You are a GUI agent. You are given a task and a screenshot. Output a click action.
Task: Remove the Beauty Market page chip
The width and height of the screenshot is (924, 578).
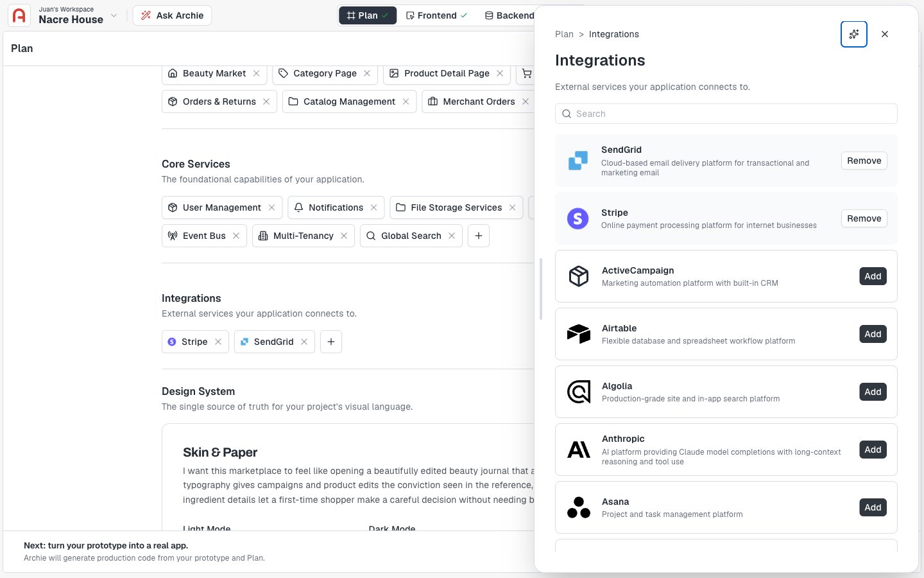[256, 73]
